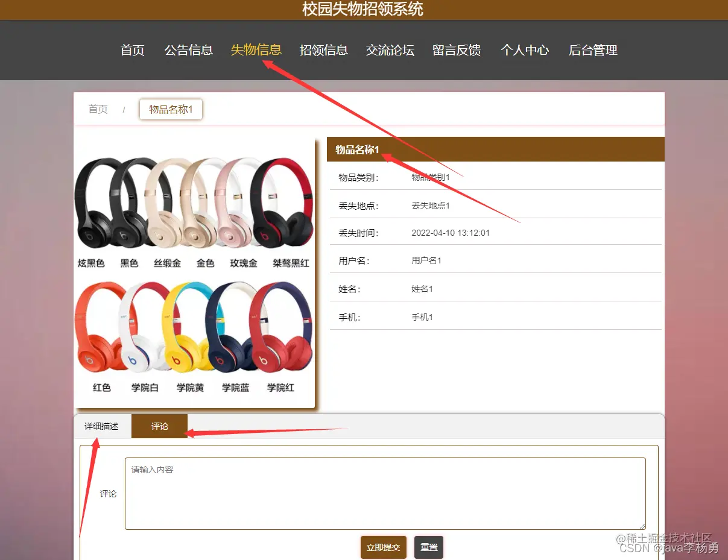Click the 用户名: field label
Viewport: 728px width, 560px height.
tap(354, 260)
